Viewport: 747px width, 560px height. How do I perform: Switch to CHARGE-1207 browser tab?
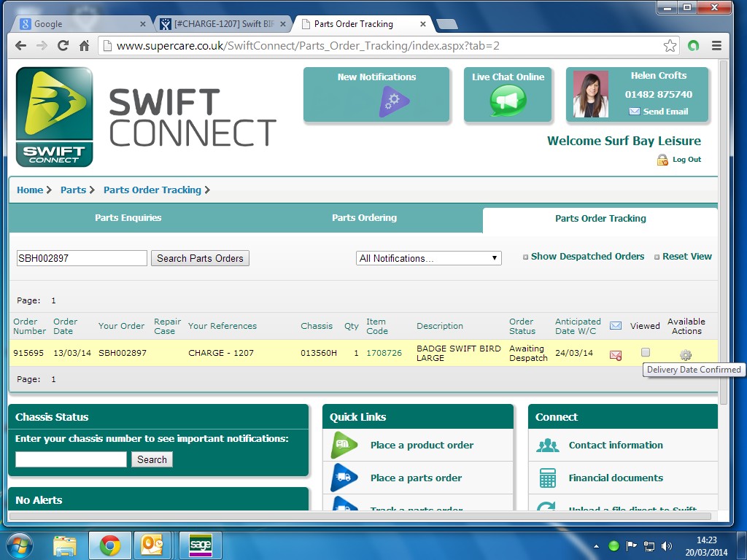tap(223, 24)
